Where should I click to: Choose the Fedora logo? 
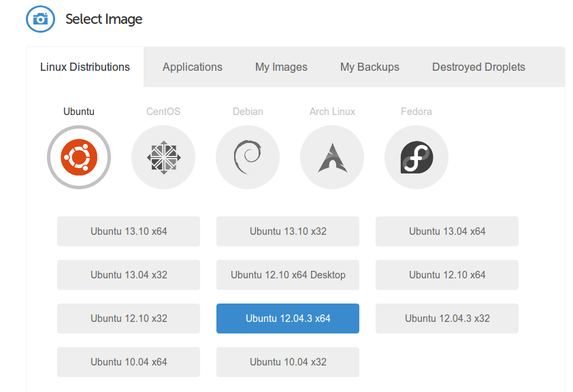click(x=416, y=157)
